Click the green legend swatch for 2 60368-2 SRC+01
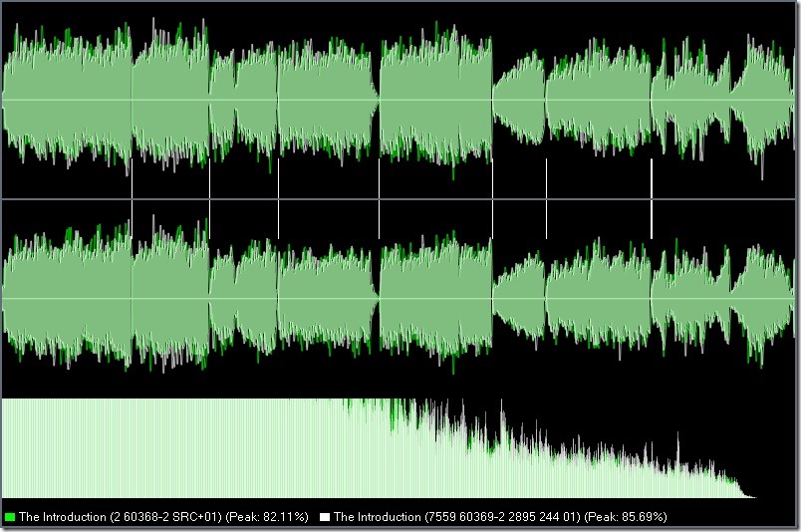Image resolution: width=801 pixels, height=532 pixels. tap(9, 517)
